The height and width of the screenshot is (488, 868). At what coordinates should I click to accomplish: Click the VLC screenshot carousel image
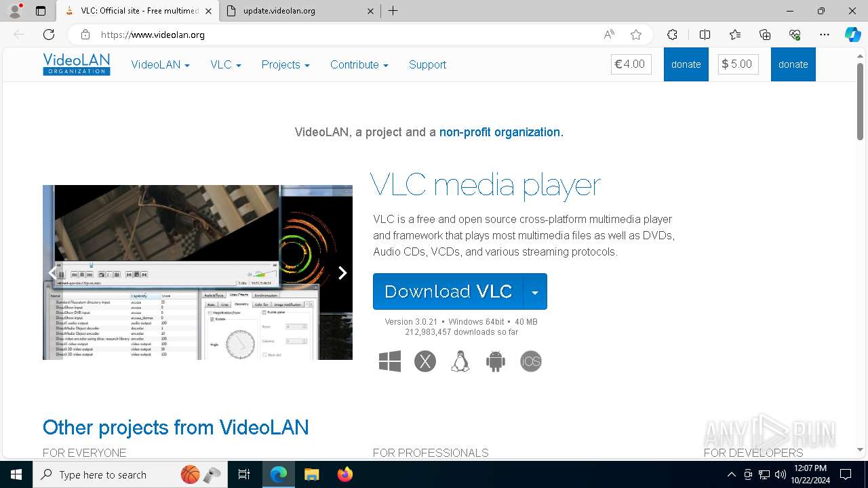coord(197,272)
